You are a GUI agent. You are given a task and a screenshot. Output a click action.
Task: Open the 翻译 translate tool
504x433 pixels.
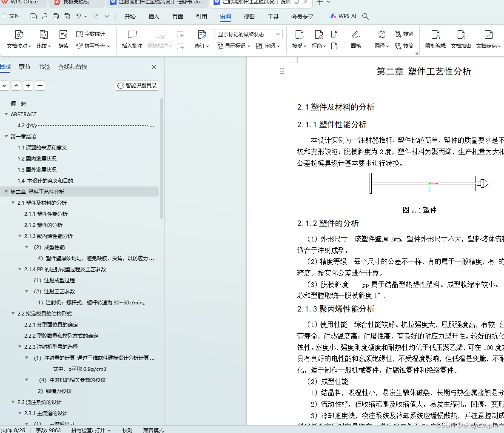click(382, 39)
